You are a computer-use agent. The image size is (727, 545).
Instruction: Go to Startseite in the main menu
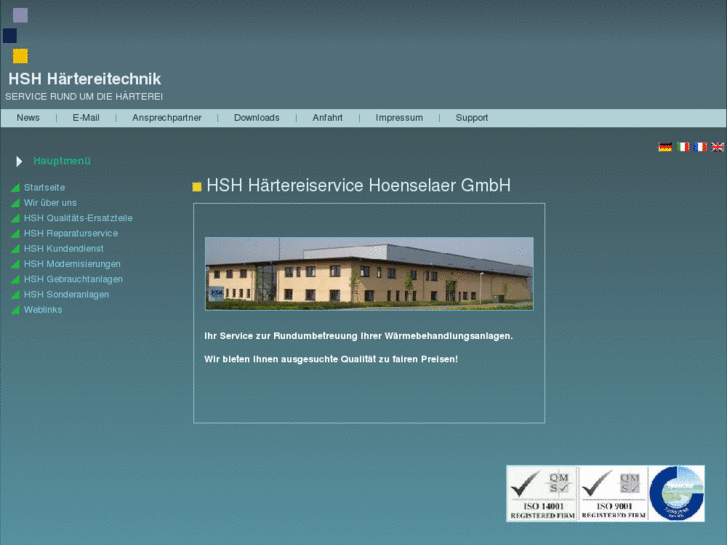(x=45, y=187)
